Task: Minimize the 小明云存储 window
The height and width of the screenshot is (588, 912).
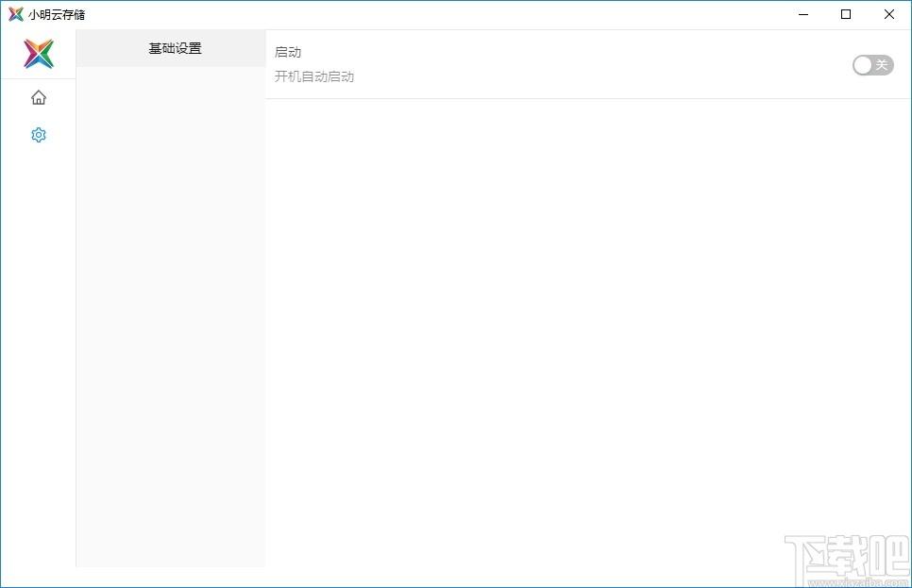Action: click(x=803, y=14)
